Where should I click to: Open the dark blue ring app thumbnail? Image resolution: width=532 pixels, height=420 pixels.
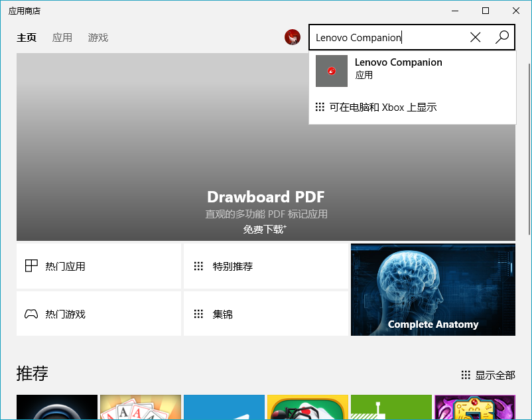57,407
